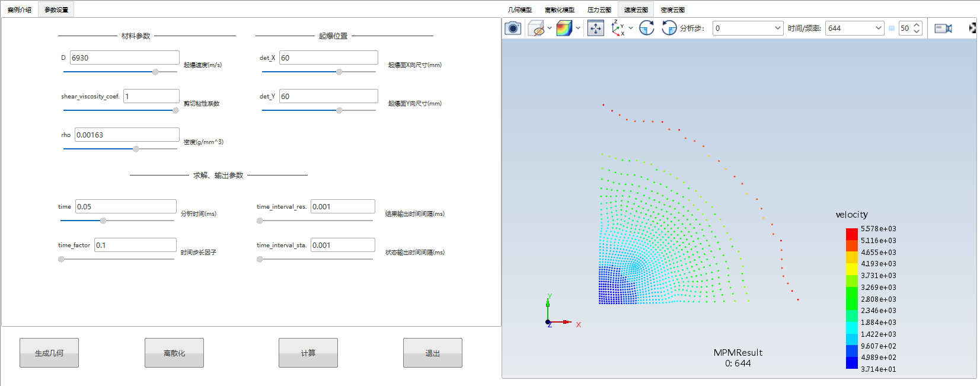Open the 几何模型 tab
This screenshot has width=980, height=386.
(x=520, y=9)
